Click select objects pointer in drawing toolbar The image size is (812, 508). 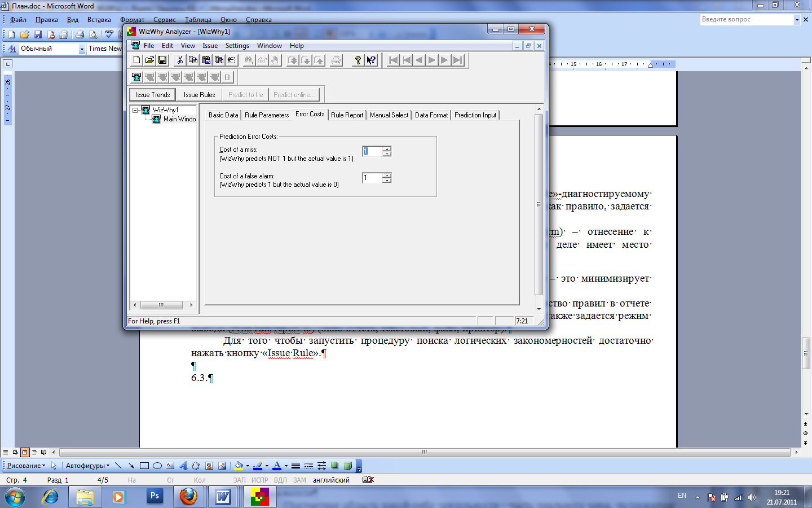54,466
